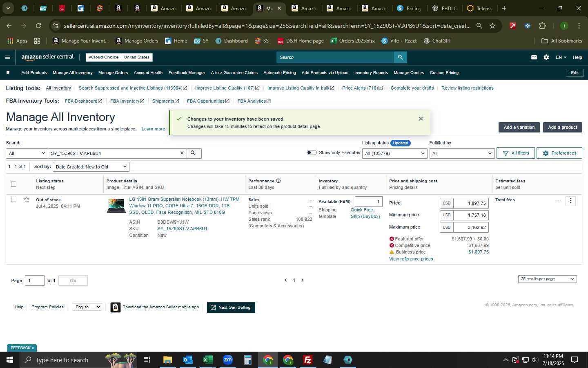
Task: Open a new browser tab
Action: click(504, 8)
